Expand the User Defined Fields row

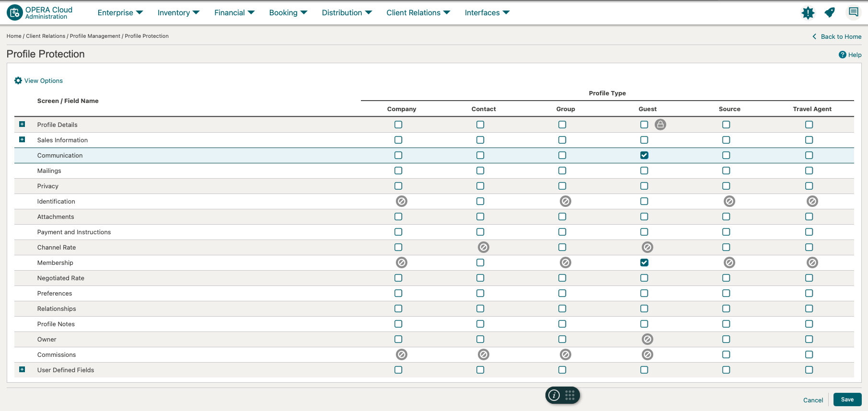[x=22, y=369]
